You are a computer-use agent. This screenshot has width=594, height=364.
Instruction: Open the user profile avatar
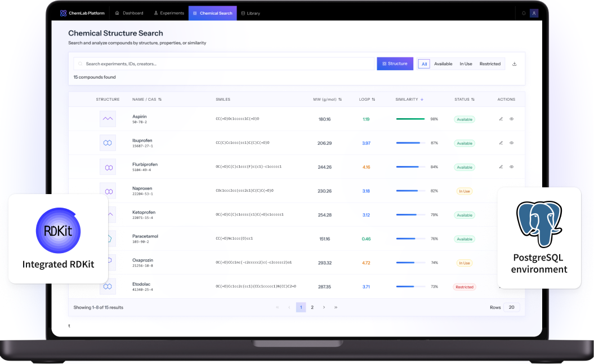point(534,14)
